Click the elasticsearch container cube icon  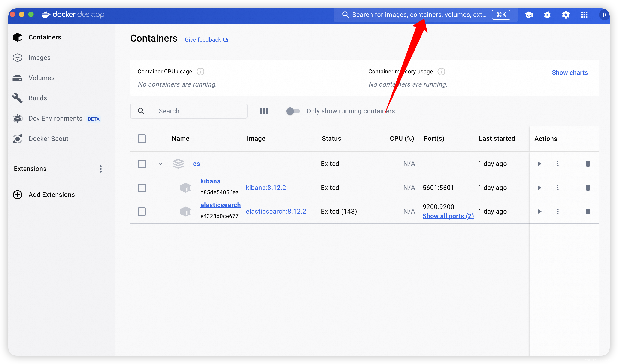pyautogui.click(x=185, y=212)
